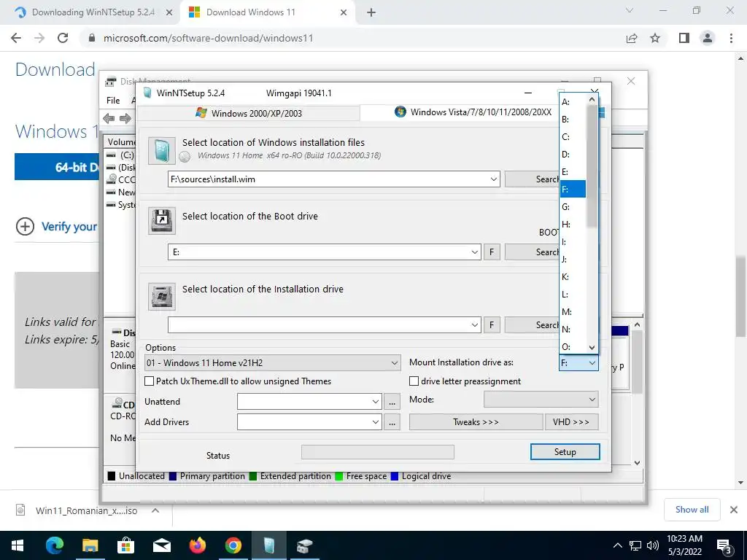
Task: Open File menu in Disk Management
Action: 113,101
